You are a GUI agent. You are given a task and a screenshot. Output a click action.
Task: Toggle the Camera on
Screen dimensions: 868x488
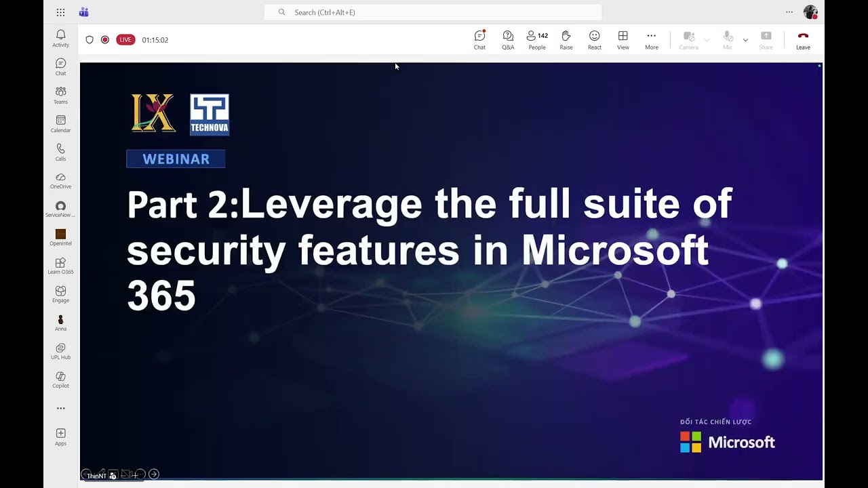point(689,40)
